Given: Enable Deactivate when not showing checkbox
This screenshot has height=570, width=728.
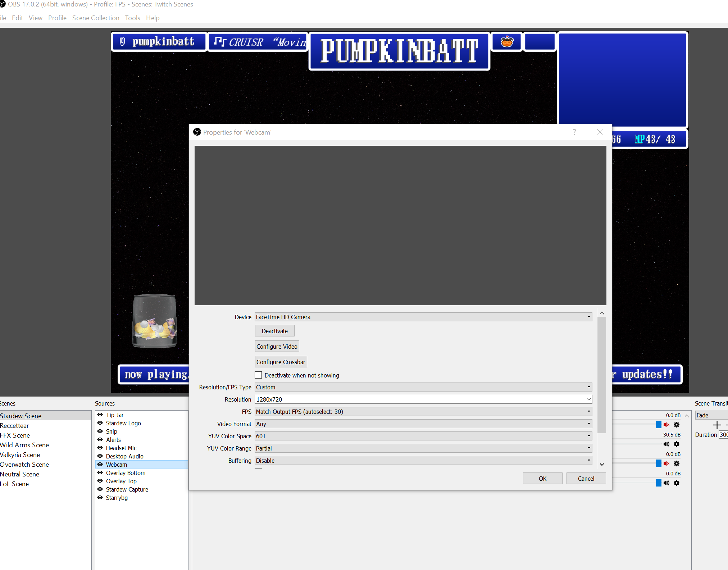Looking at the screenshot, I should [x=258, y=375].
